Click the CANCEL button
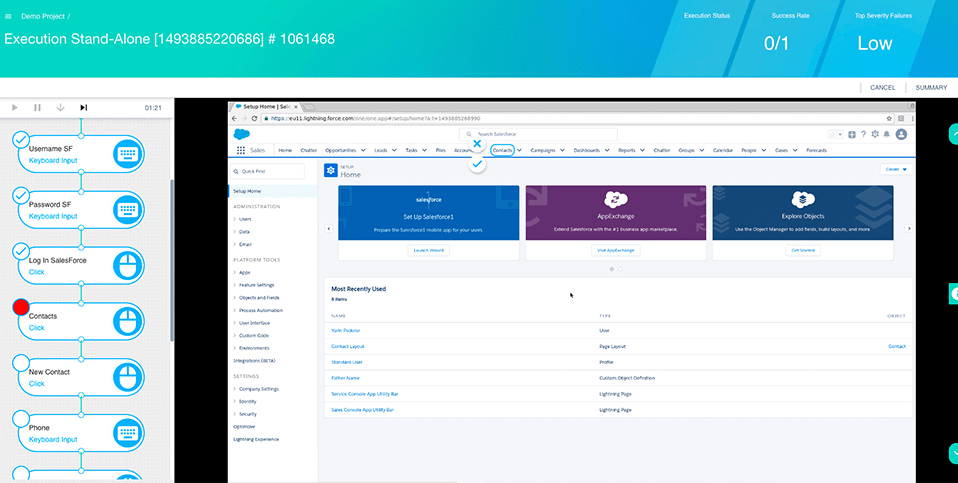This screenshot has width=958, height=483. coord(883,87)
